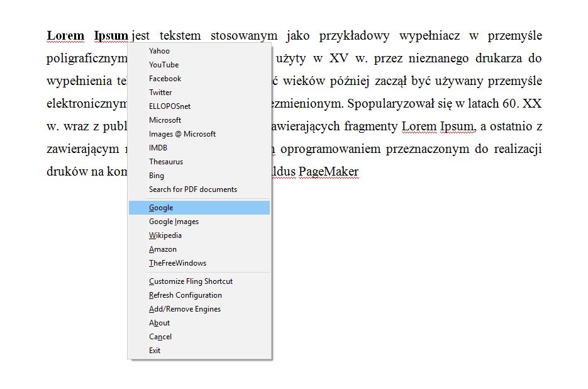Viewport: 588px width, 389px height.
Task: Look up selection in Thesaurus
Action: [199, 162]
